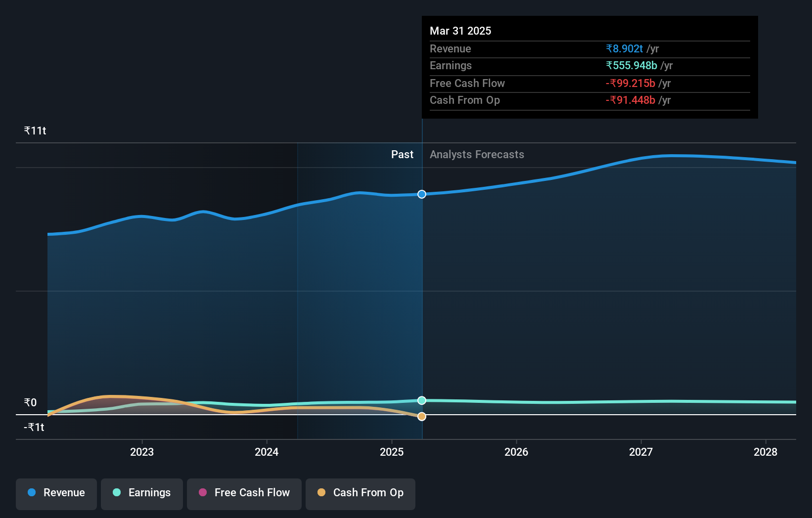Click the -₹1t y-axis label
812x518 pixels.
tap(34, 427)
